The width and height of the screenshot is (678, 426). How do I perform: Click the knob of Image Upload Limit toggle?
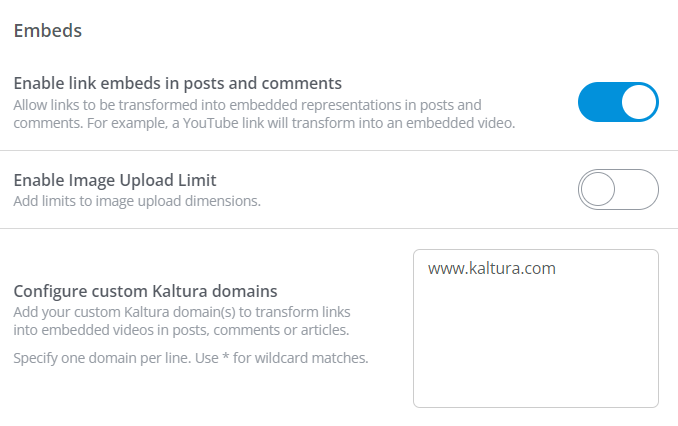click(x=598, y=190)
